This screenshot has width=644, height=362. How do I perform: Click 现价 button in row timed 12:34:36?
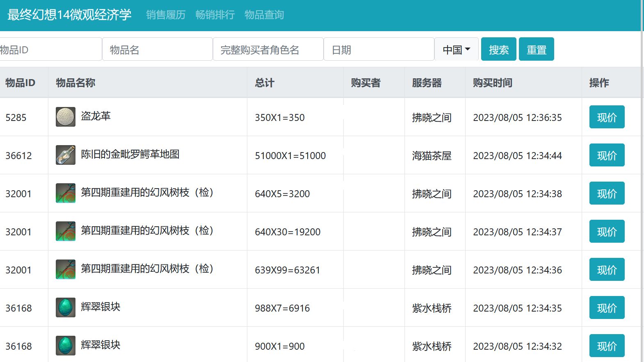[x=607, y=269]
